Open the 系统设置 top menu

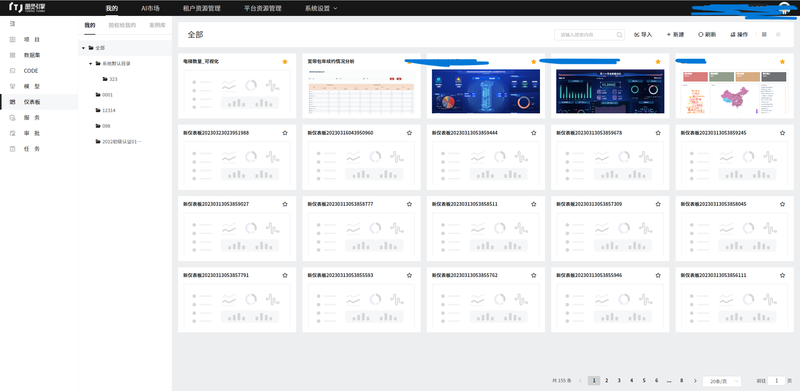pyautogui.click(x=321, y=8)
